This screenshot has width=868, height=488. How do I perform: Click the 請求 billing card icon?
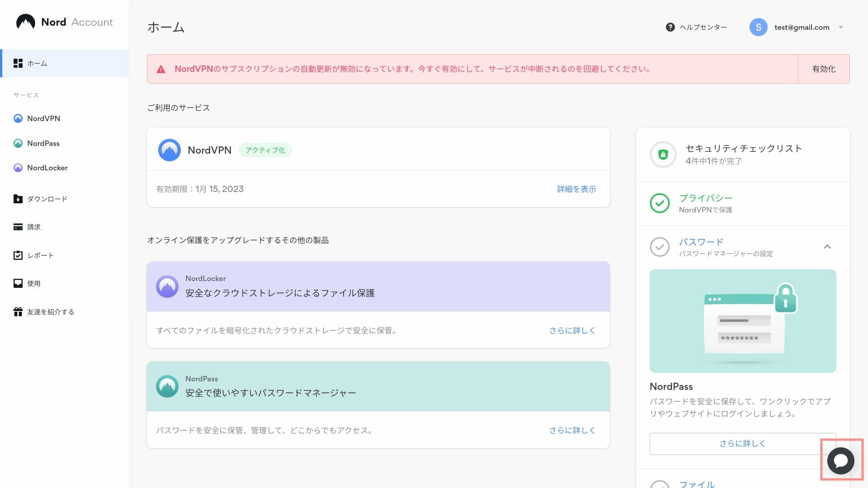[18, 227]
